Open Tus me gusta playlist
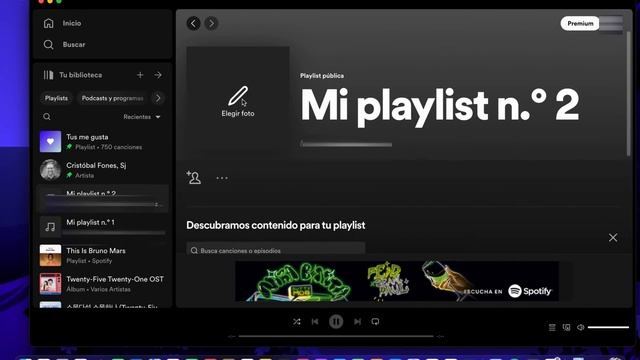This screenshot has width=640, height=360. coord(103,142)
